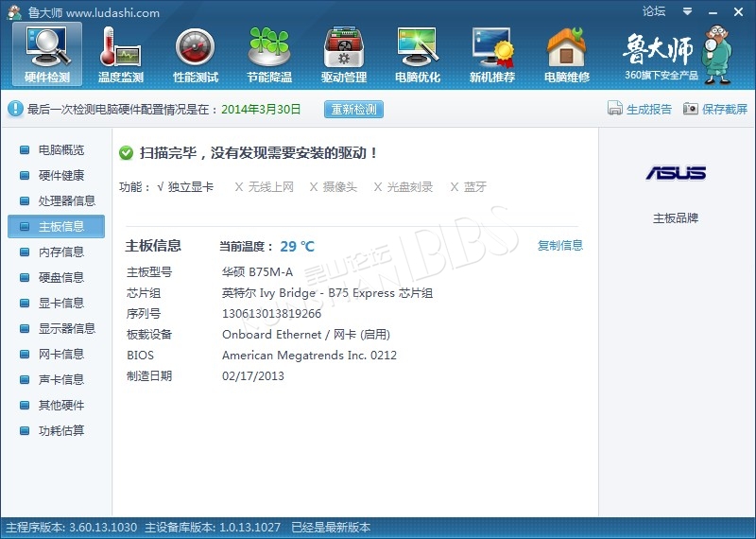Screen dimensions: 756x539
Task: Open 电脑维修 repair house icon
Action: 567,54
